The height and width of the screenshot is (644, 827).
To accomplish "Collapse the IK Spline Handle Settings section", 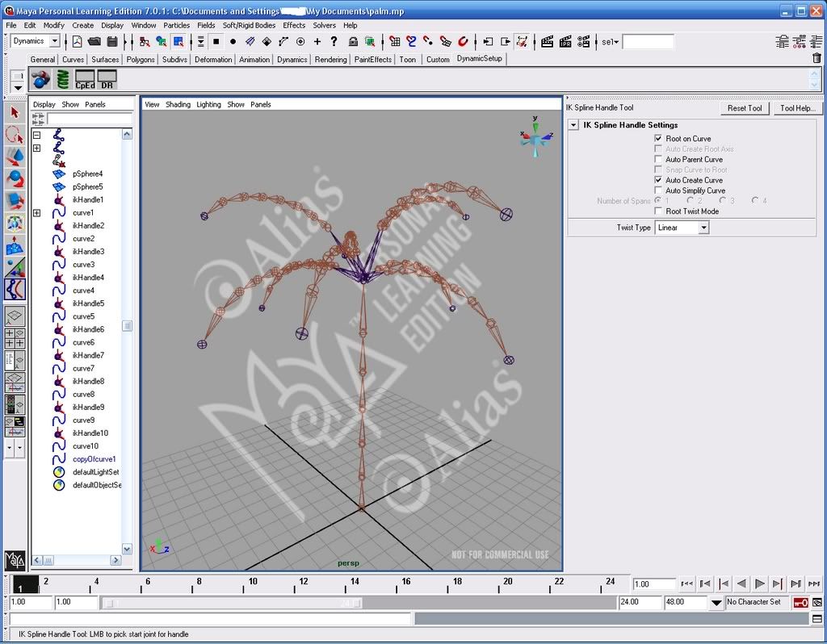I will click(x=574, y=125).
